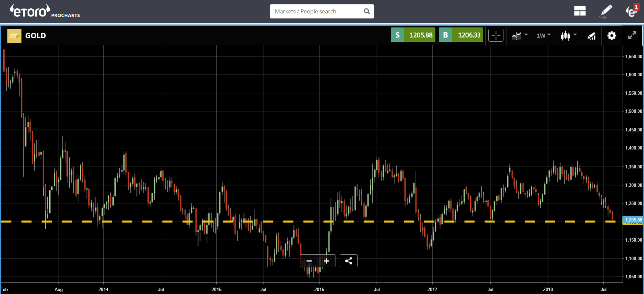Click the search magnifier icon
Screen dimensions: 644x294
(367, 11)
